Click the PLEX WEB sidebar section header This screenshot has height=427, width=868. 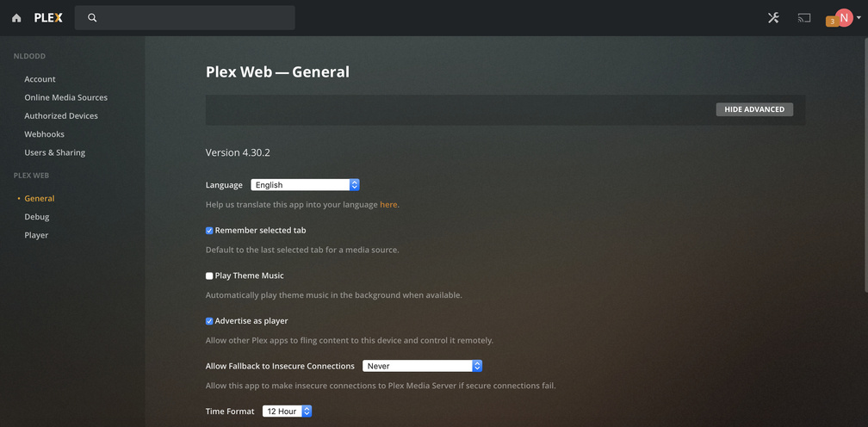[x=31, y=176]
